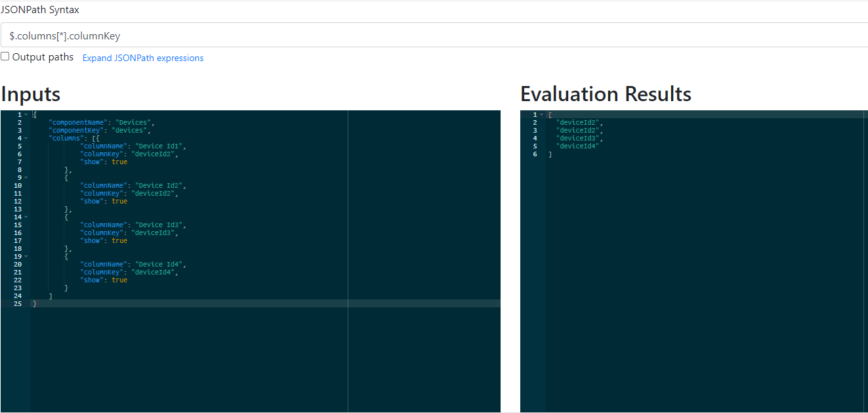Viewport: 868px width, 413px height.
Task: Collapse the columns array fold at line 4
Action: coord(26,138)
